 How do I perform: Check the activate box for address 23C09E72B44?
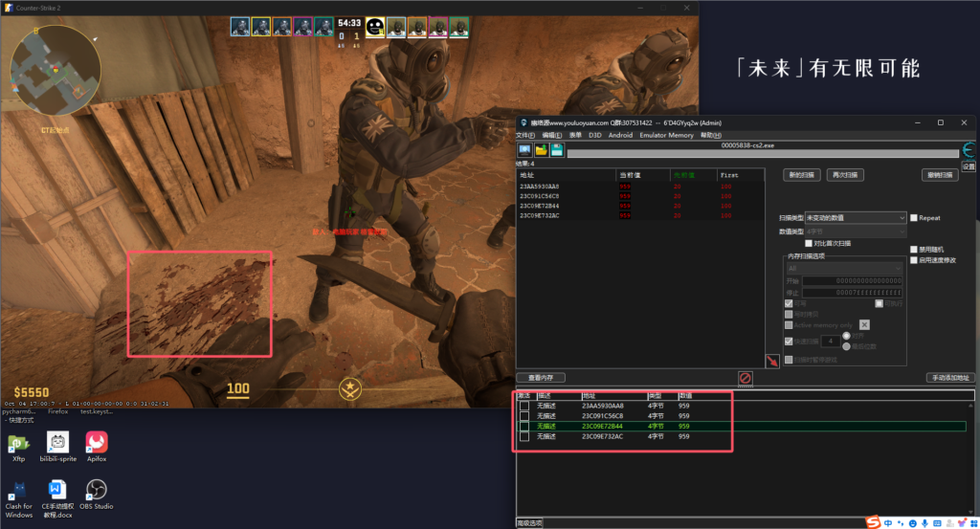[x=524, y=427]
